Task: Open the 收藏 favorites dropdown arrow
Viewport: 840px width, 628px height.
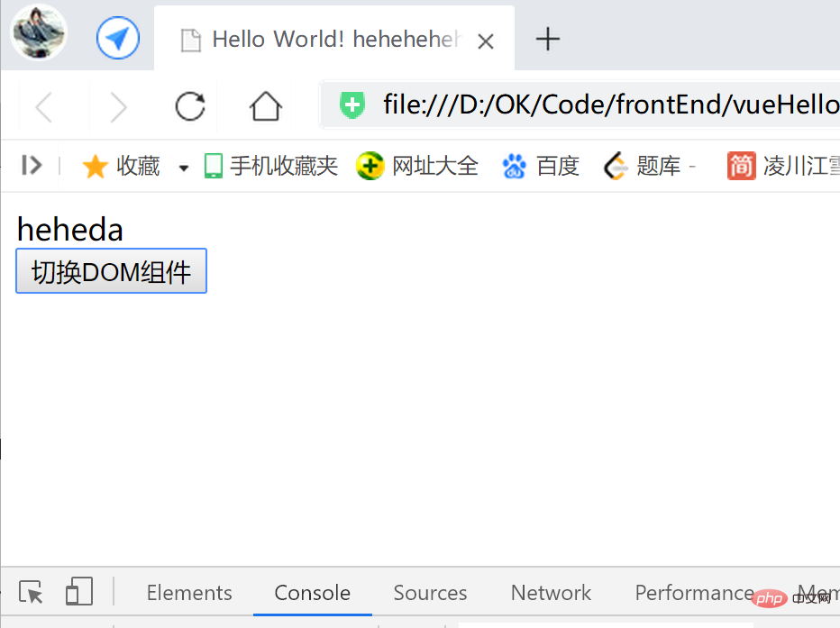Action: (x=184, y=168)
